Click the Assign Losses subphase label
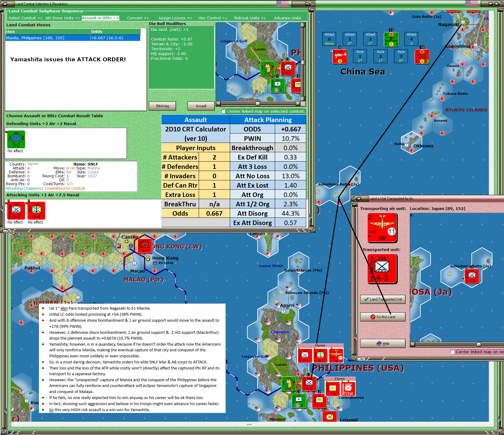This screenshot has width=504, height=435. pyautogui.click(x=175, y=18)
